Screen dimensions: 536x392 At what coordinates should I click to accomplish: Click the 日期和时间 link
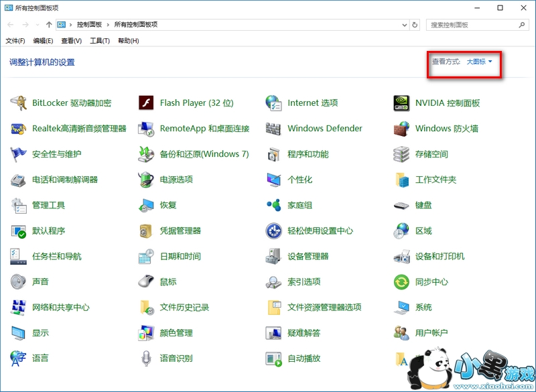tap(180, 257)
